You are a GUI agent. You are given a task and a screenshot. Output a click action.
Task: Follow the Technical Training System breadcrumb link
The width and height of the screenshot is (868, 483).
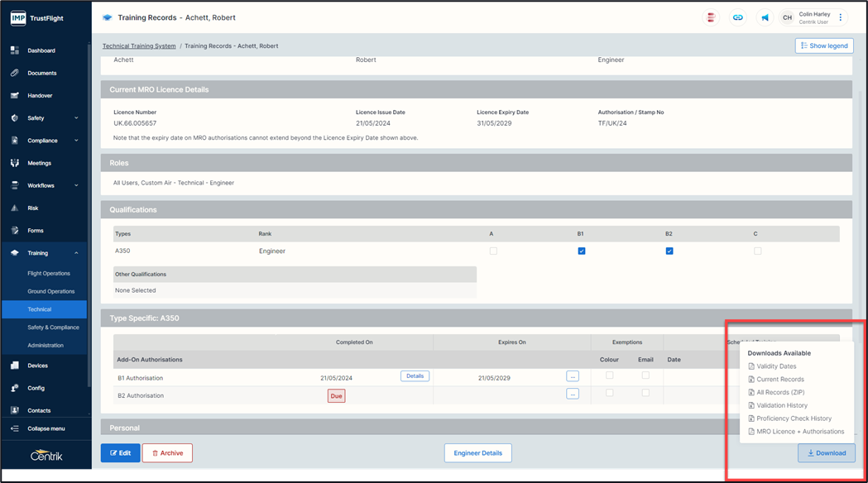139,46
